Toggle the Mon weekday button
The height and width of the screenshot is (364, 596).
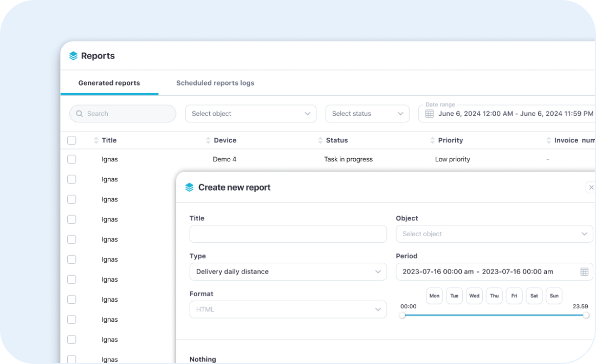(x=434, y=296)
